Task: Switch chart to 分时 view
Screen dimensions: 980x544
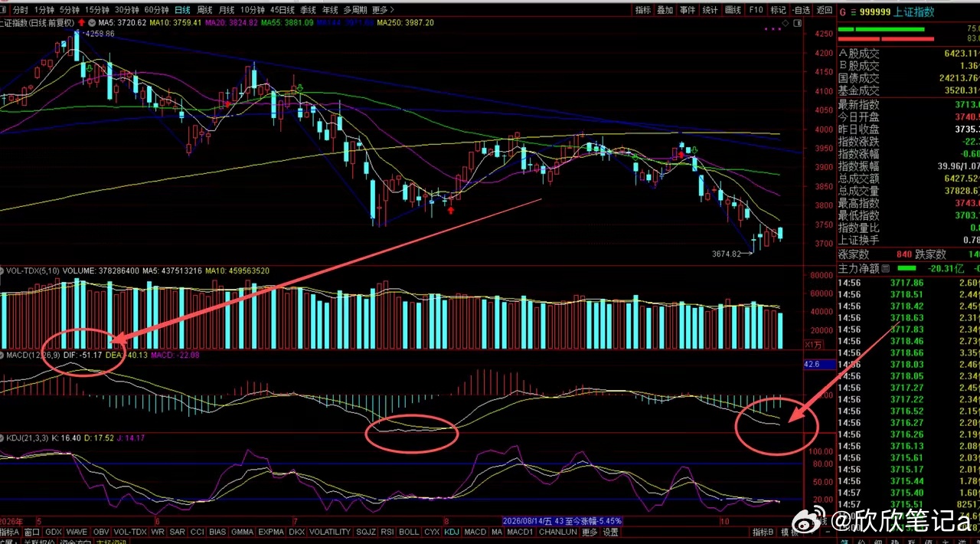Action: [21, 10]
